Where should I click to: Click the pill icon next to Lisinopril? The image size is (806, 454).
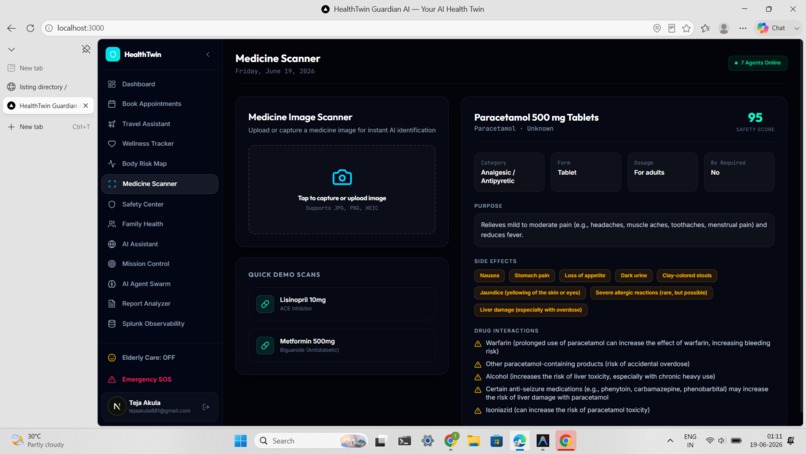[x=265, y=304]
